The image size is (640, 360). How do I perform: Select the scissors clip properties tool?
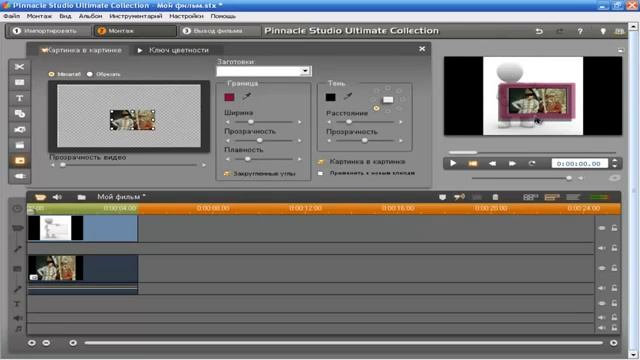[20, 67]
